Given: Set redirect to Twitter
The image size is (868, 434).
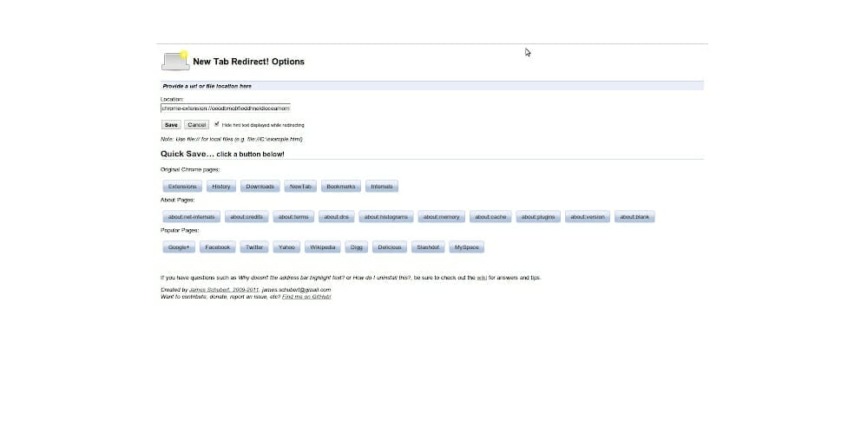Looking at the screenshot, I should pos(254,247).
